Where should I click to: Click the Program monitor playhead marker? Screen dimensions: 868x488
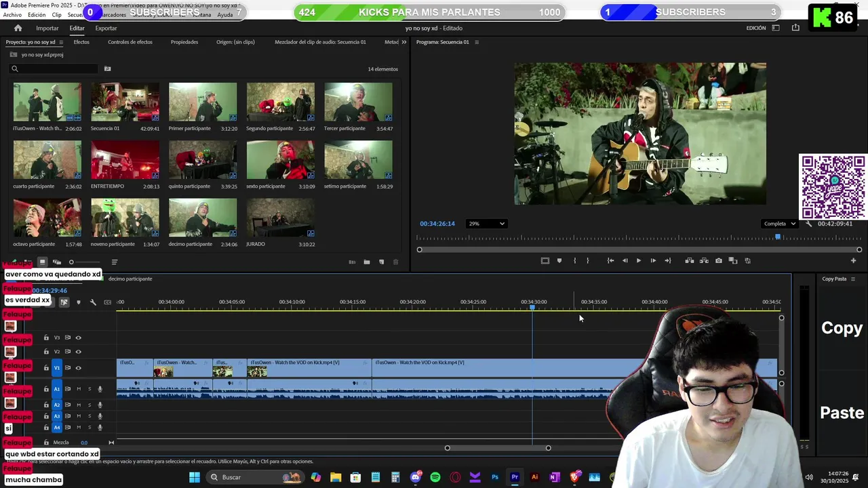[x=778, y=237]
